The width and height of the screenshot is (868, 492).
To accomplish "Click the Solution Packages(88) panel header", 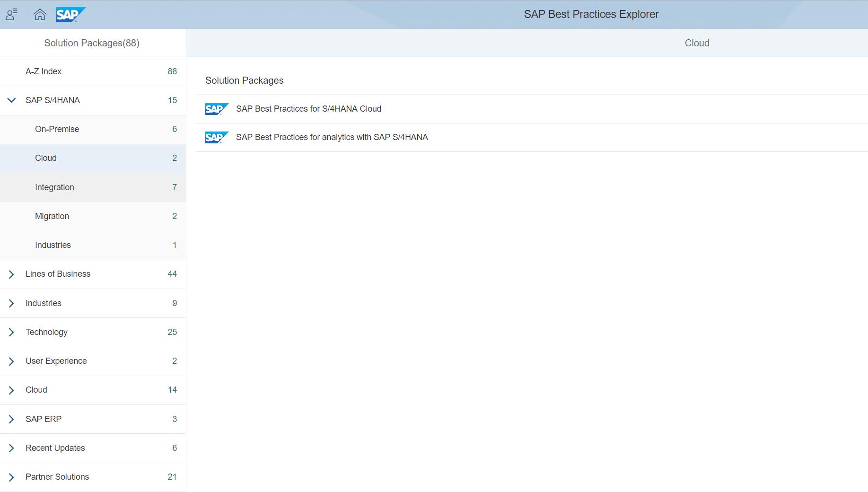I will point(92,43).
